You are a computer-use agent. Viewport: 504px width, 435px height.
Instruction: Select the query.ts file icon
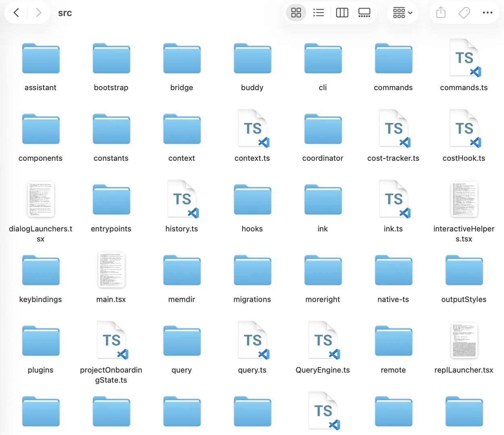[253, 340]
